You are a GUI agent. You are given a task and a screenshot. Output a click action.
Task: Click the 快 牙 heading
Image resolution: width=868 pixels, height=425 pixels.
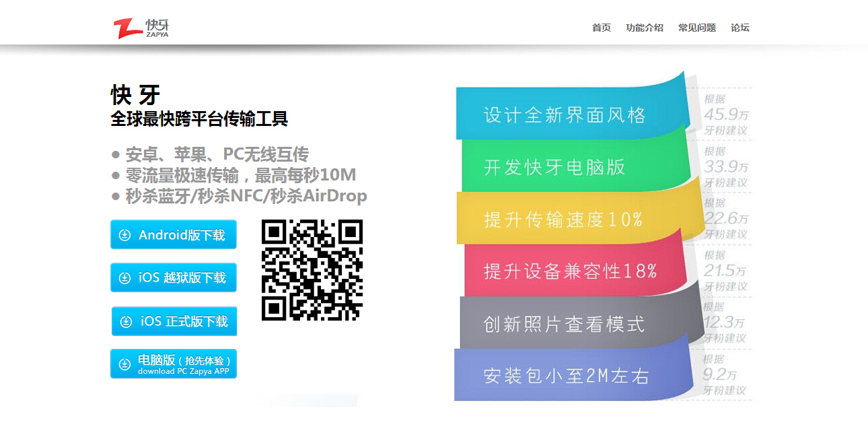(x=135, y=95)
